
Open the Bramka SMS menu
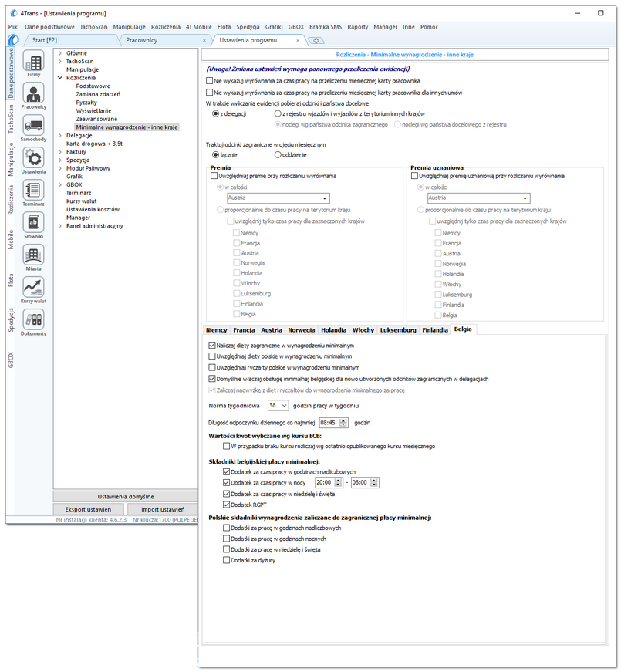[326, 27]
